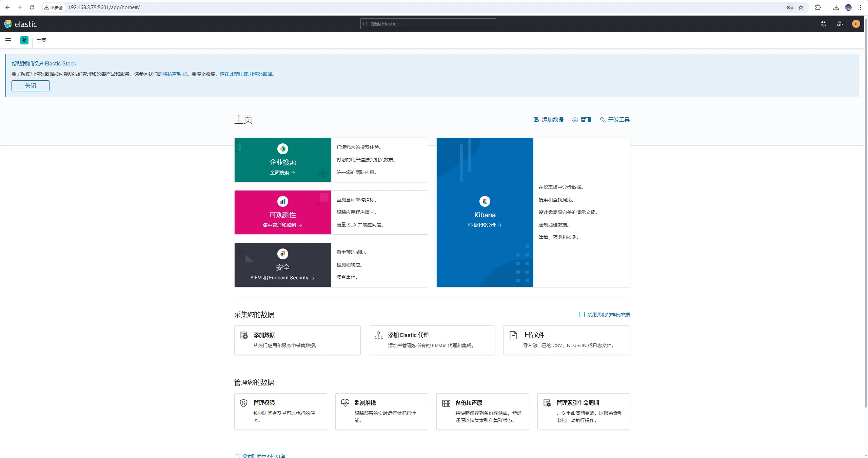Reload the browser page
The width and height of the screenshot is (868, 458).
coord(32,7)
